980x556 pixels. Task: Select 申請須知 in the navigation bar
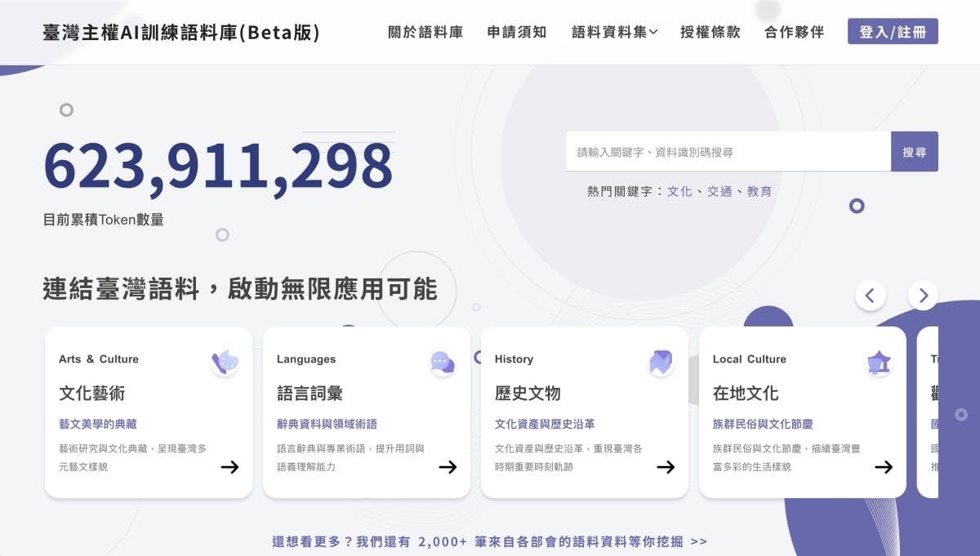[x=517, y=33]
